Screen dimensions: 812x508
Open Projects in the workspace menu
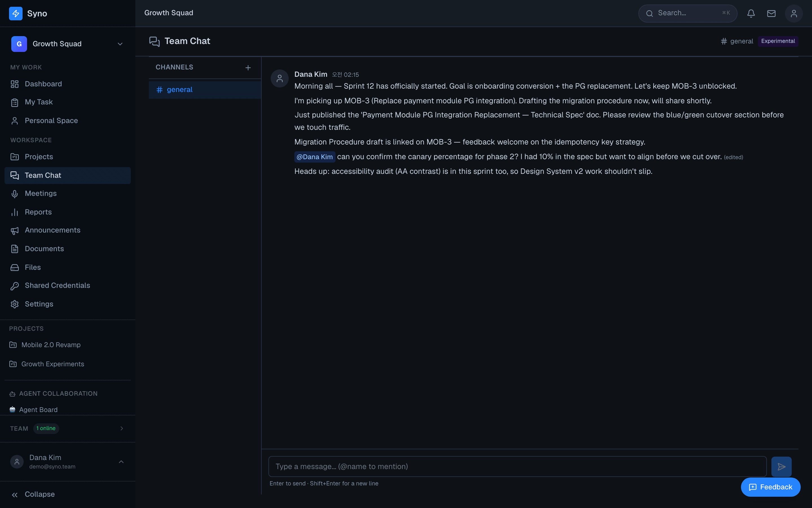[68, 157]
